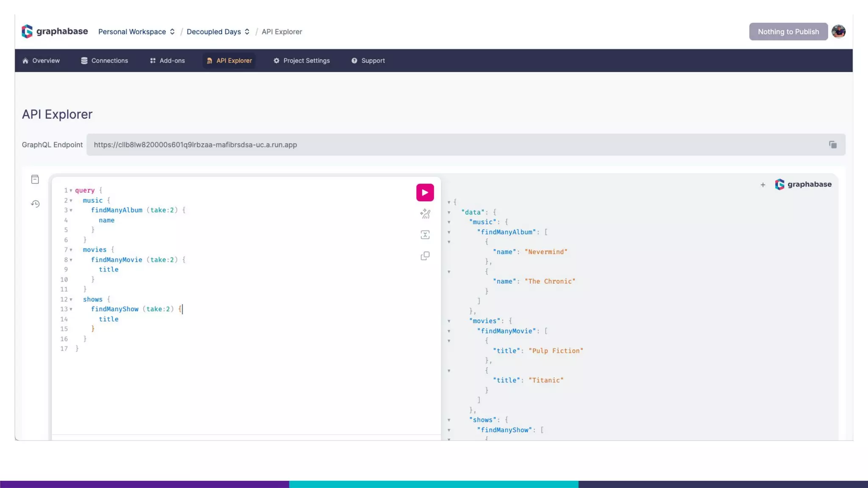Show the query history panel
The image size is (868, 488).
[x=35, y=204]
